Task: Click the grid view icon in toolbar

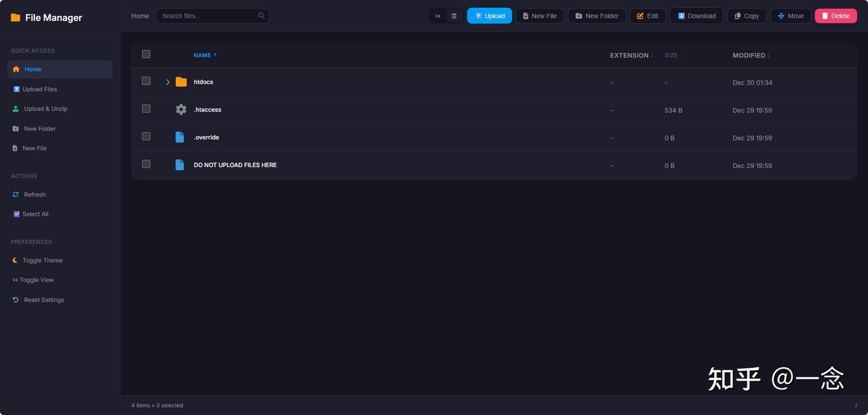Action: point(438,16)
